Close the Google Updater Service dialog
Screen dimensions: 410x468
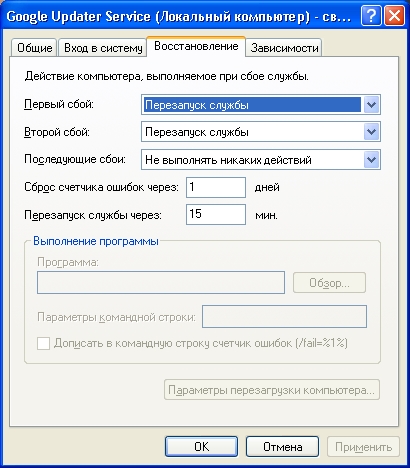click(394, 16)
